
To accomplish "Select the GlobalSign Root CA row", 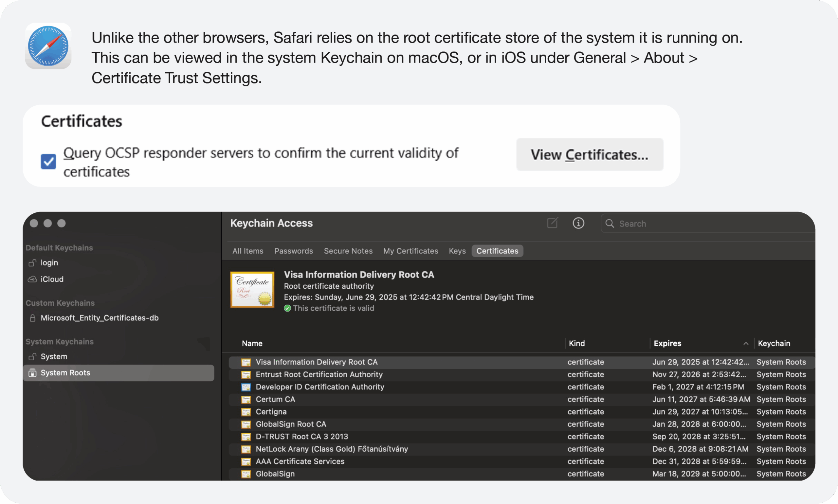I will [x=522, y=424].
